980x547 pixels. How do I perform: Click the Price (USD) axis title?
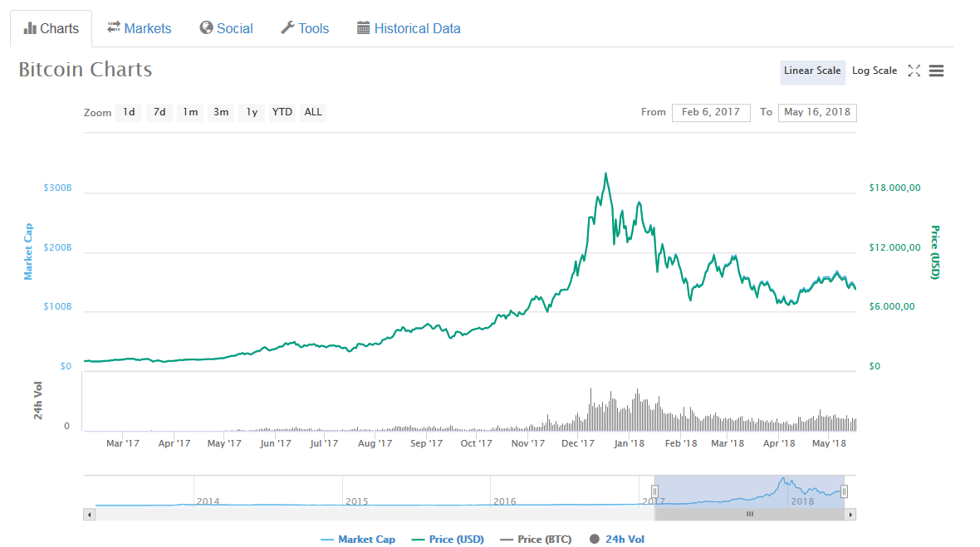[934, 252]
